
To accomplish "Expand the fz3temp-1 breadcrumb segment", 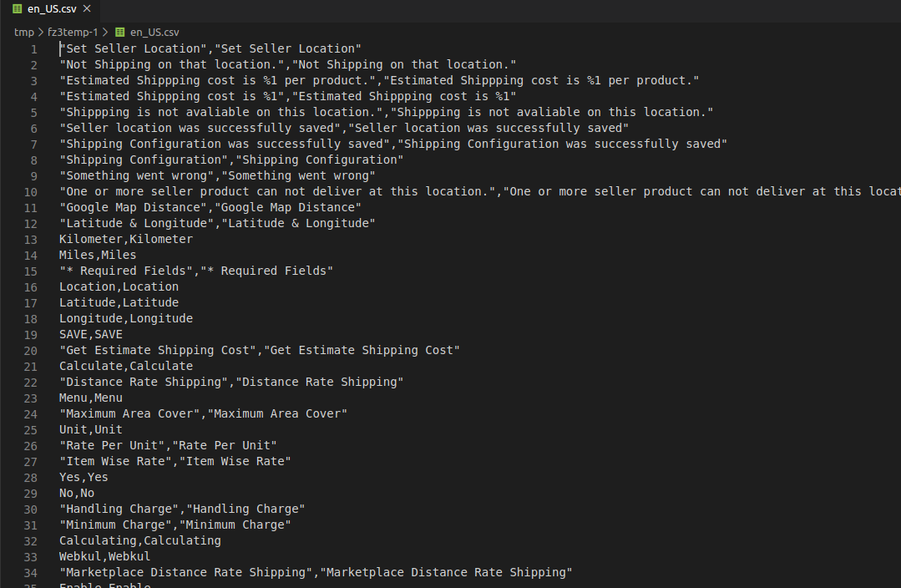I will point(73,32).
